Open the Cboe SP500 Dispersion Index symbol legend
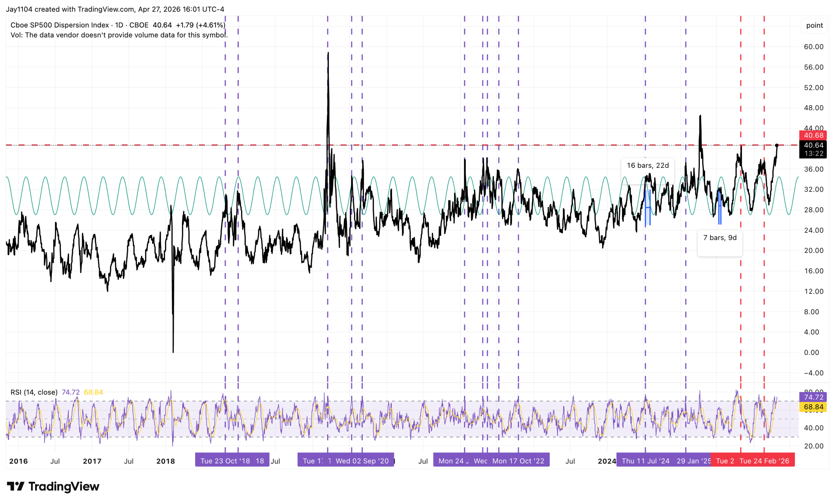Viewport: 835px width, 504px height. click(118, 25)
